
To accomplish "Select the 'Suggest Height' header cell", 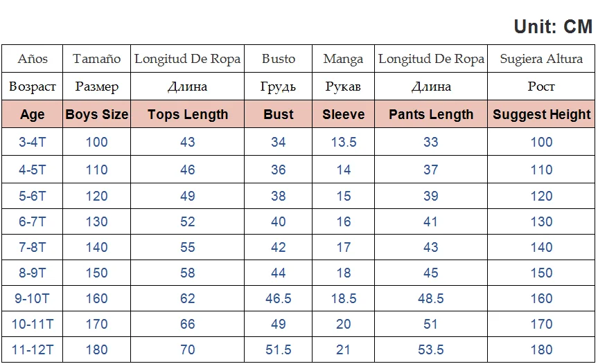I will pyautogui.click(x=542, y=115).
